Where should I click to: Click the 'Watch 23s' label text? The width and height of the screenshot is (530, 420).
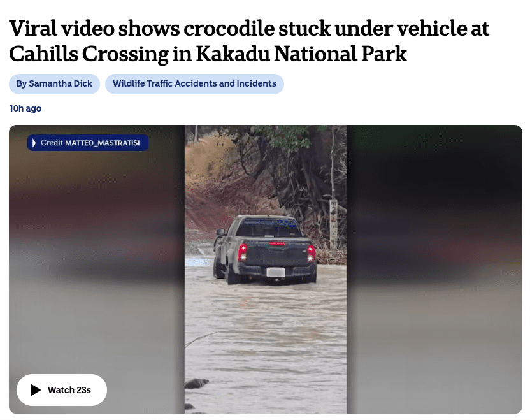pyautogui.click(x=69, y=390)
